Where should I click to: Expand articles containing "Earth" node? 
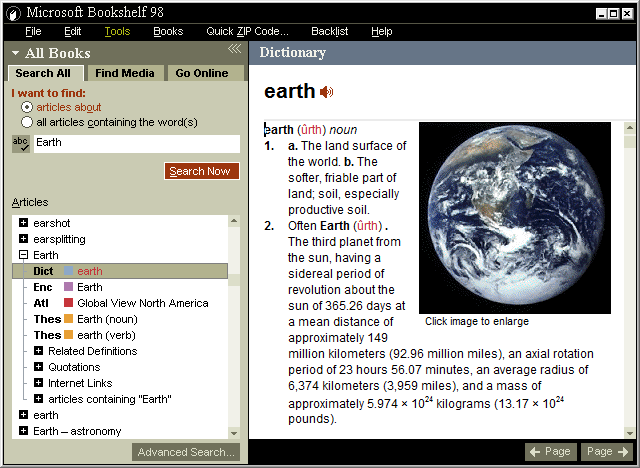tap(38, 399)
